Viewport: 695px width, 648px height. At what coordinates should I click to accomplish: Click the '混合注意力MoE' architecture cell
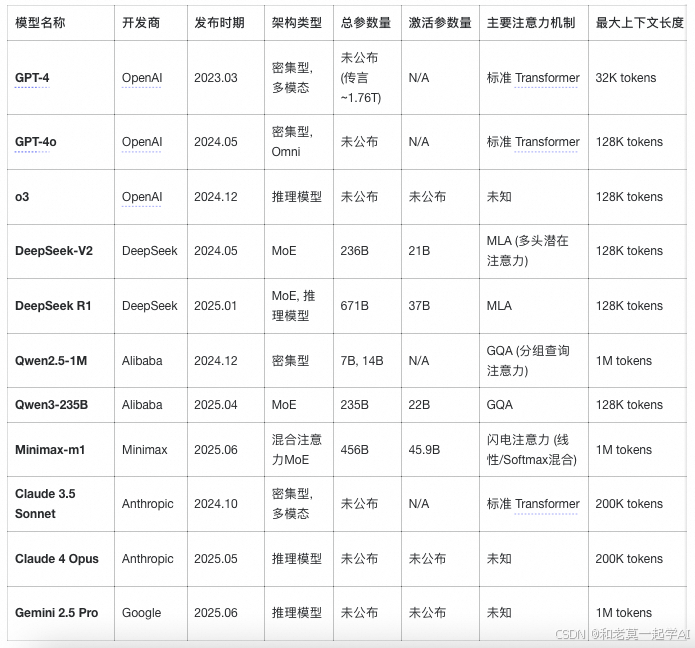point(299,450)
